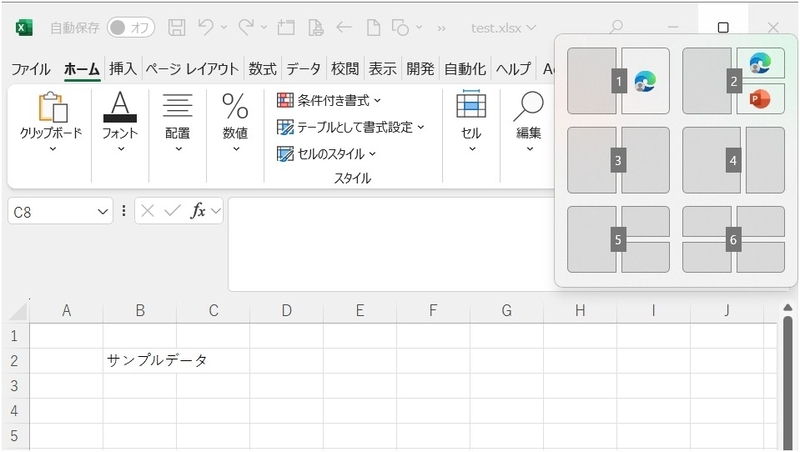Redo the last action
The image size is (800, 452).
click(x=246, y=28)
